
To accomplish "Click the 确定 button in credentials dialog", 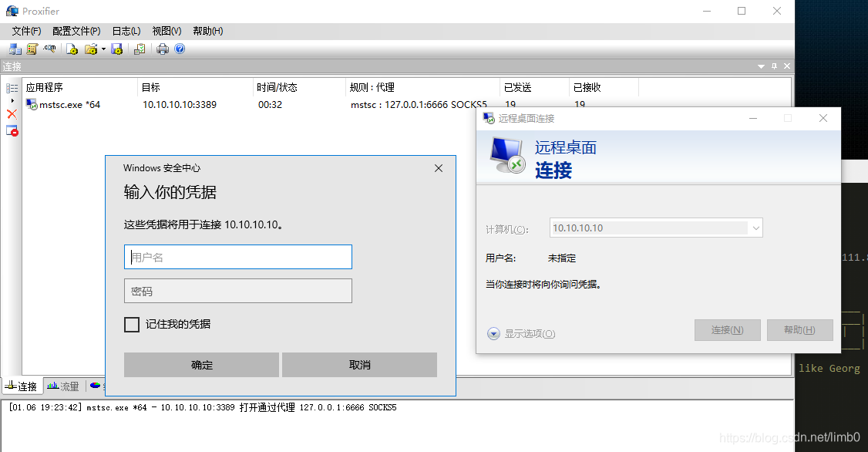I will [x=201, y=365].
